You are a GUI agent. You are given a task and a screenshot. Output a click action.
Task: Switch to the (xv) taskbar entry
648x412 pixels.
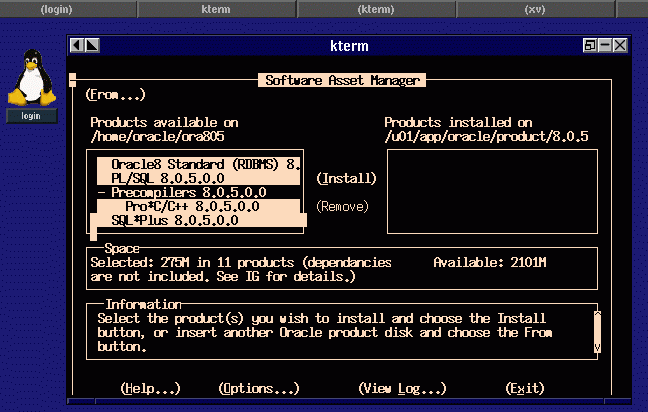535,9
